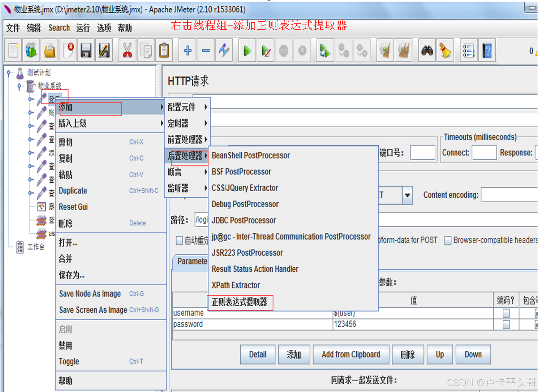The height and width of the screenshot is (392, 538).
Task: Expand the 定时器 submenu
Action: 187,123
